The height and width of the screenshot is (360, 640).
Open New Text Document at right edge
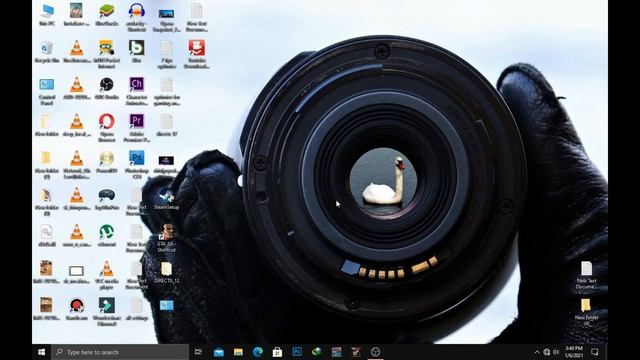coord(586,275)
